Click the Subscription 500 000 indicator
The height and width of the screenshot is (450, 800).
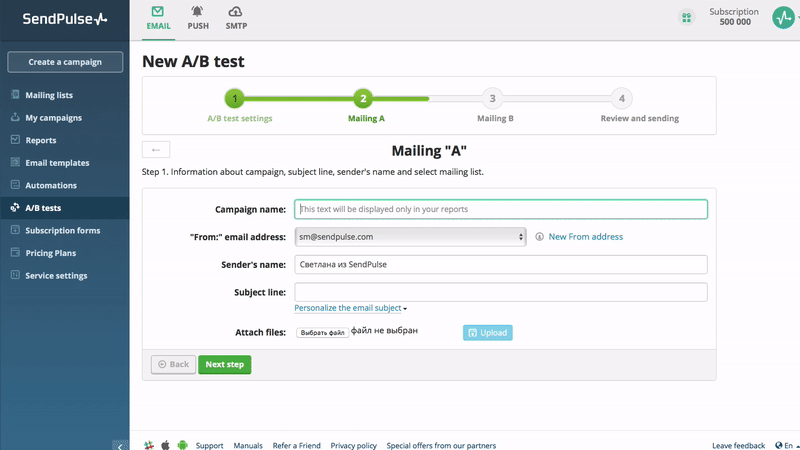(x=734, y=17)
